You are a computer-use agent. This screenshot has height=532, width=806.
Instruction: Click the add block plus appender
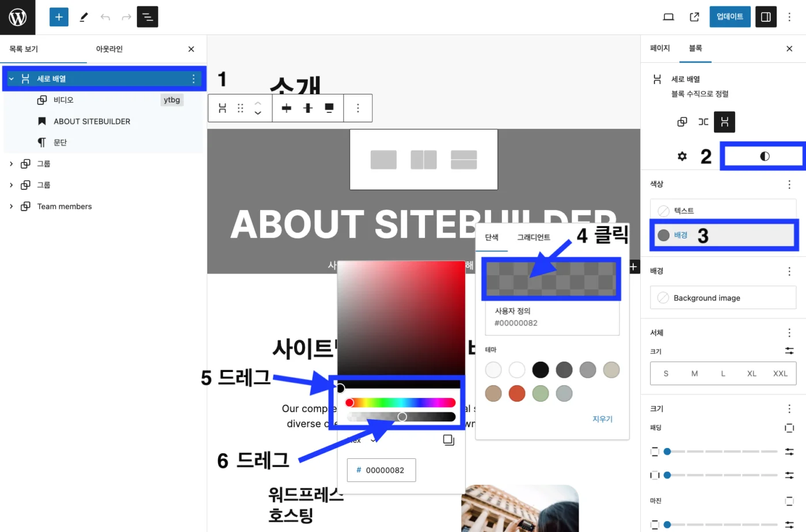pos(633,267)
